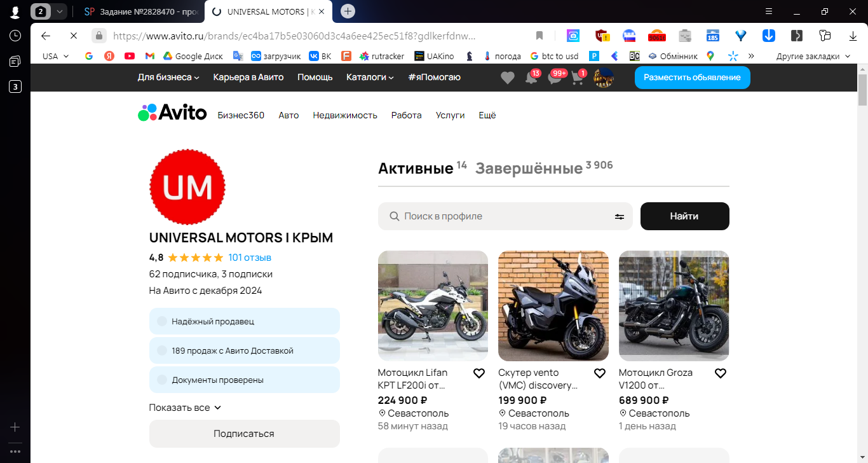
Task: Add the Lifan KPT motorcycle to favorites
Action: point(479,373)
